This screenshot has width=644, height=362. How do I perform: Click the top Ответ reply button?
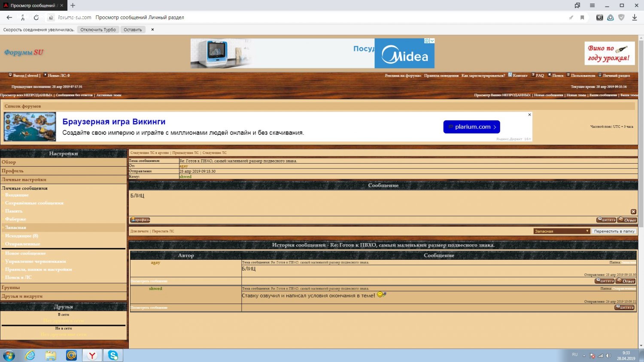(x=627, y=220)
